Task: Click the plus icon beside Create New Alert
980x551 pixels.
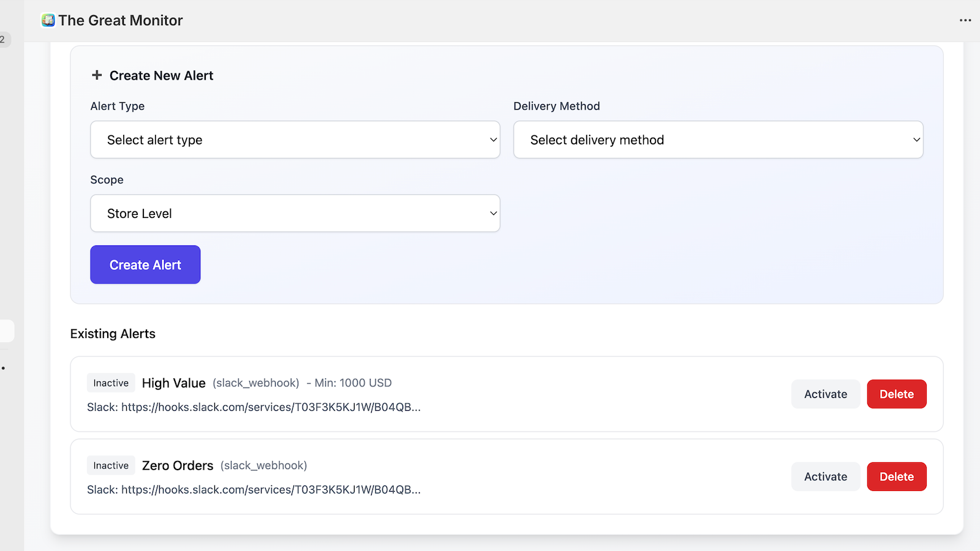Action: point(97,75)
